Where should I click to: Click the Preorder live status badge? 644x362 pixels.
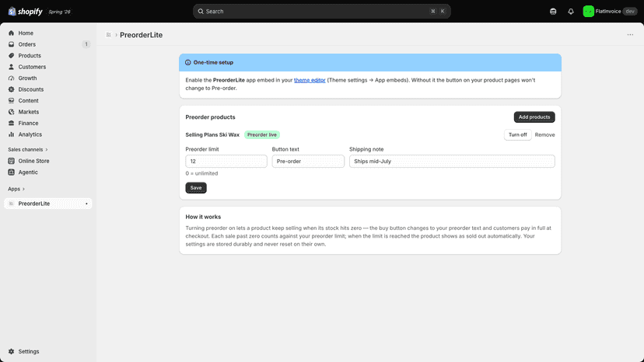262,134
